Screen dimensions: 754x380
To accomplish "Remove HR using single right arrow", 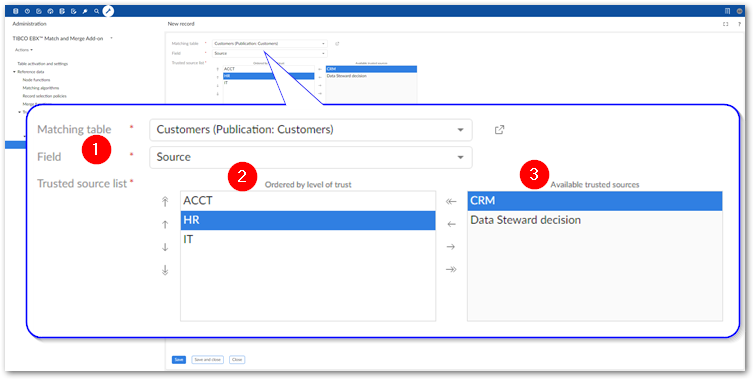I will click(451, 247).
